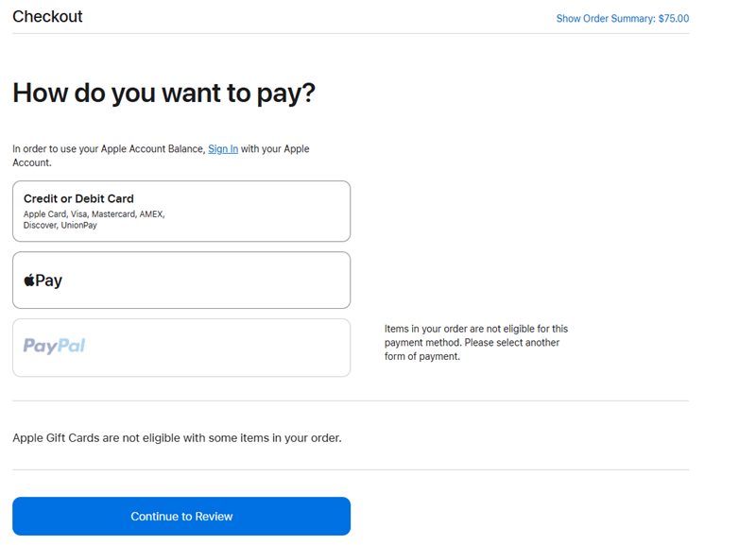Image resolution: width=756 pixels, height=545 pixels.
Task: Click the How do you want to pay heading
Action: [x=163, y=93]
